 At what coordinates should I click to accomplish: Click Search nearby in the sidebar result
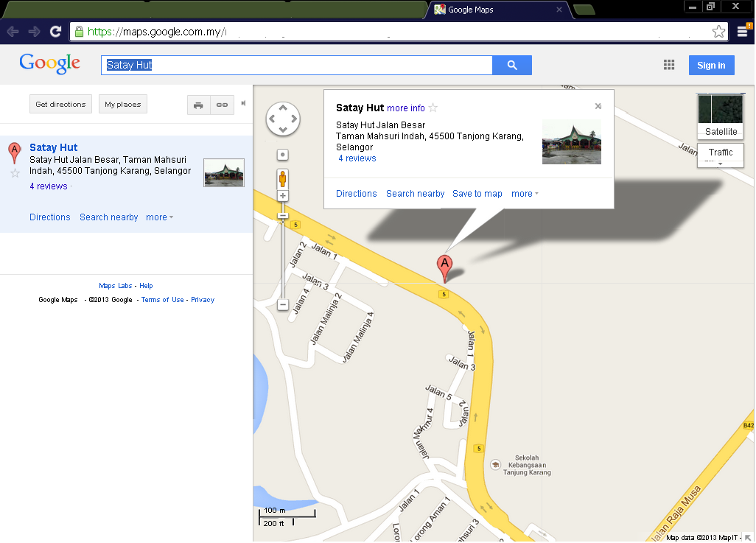[x=109, y=217]
